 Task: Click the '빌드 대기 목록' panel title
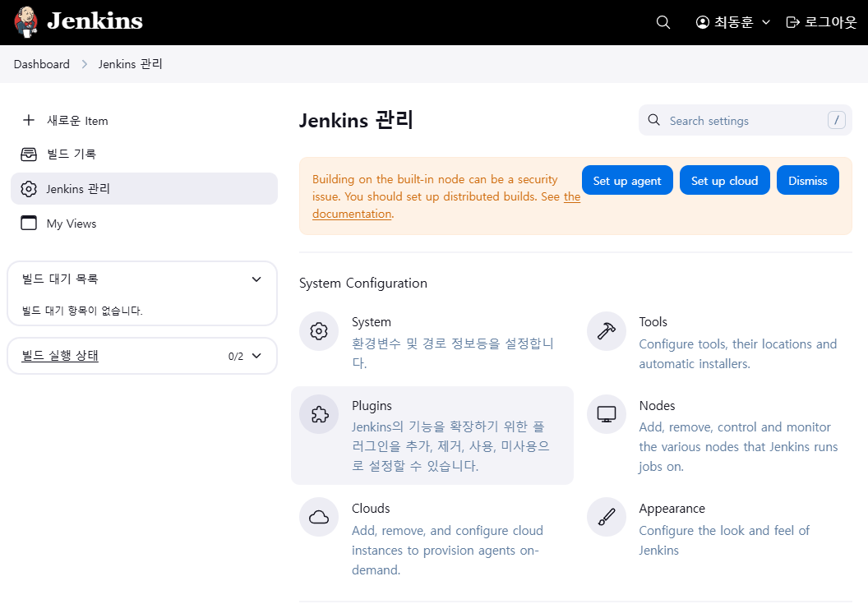[60, 279]
